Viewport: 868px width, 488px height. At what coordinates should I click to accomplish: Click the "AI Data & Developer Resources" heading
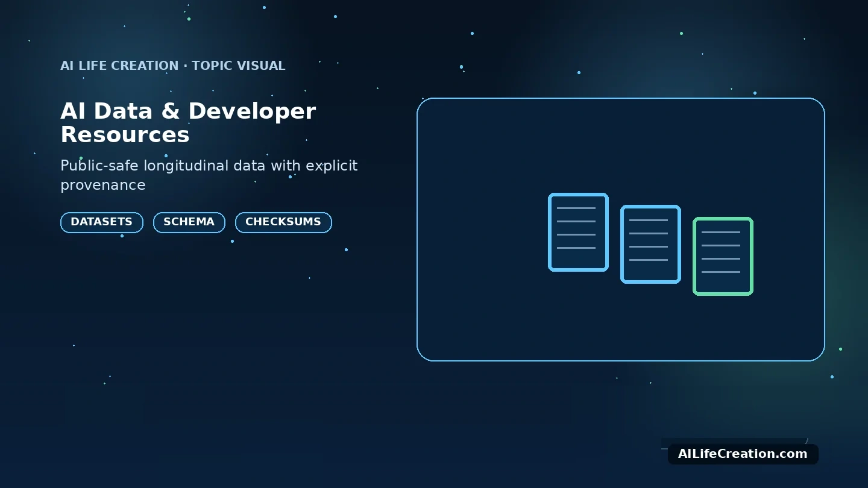coord(188,123)
